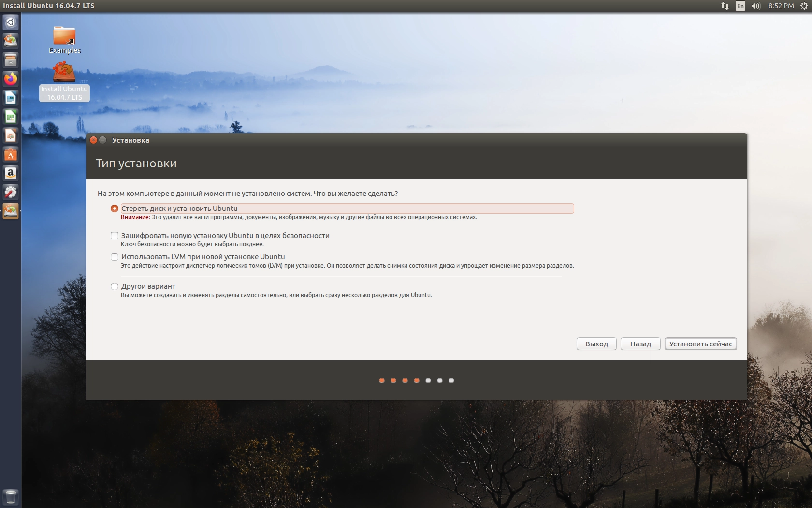812x508 pixels.
Task: Open the network connections indicator
Action: 725,6
